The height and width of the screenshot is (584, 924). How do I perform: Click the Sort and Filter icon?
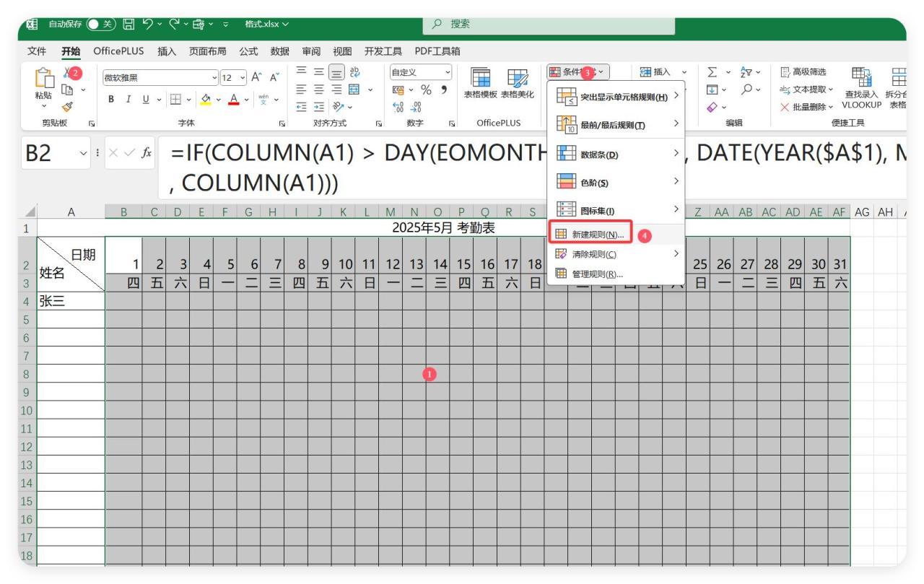pyautogui.click(x=747, y=71)
